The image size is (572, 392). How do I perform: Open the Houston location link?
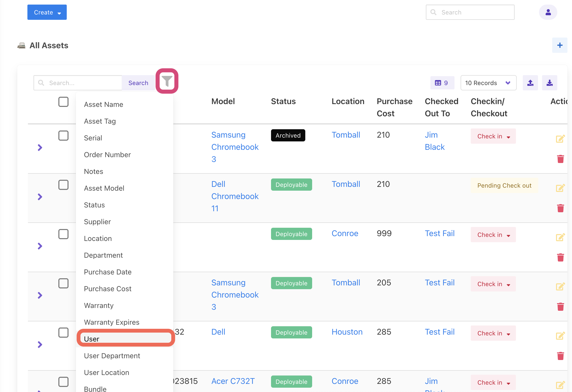tap(347, 332)
